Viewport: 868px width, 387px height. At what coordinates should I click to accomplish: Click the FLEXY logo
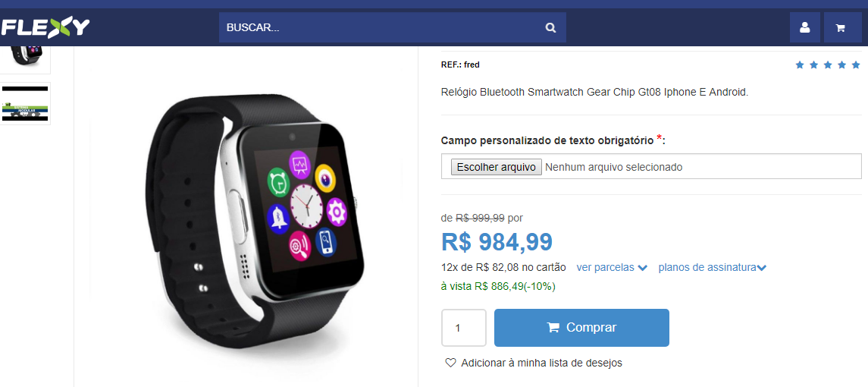[45, 27]
